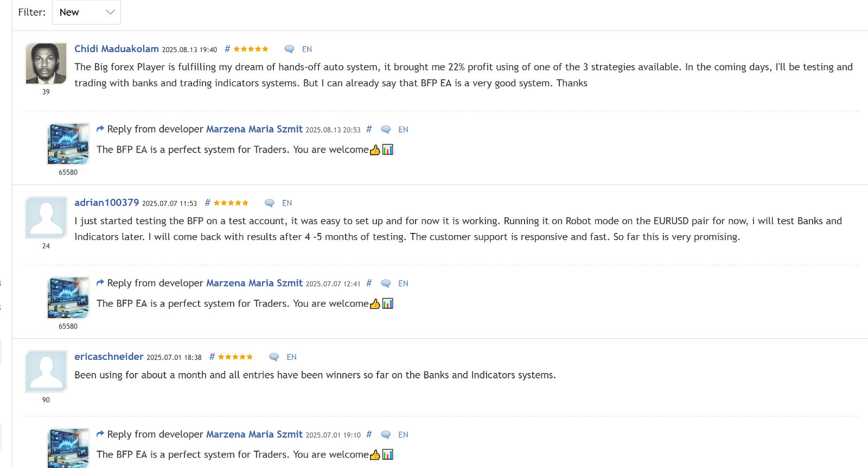Screen dimensions: 868x468
Task: Click the reply arrow icon on 2025.08.13 developer reply
Action: [100, 129]
